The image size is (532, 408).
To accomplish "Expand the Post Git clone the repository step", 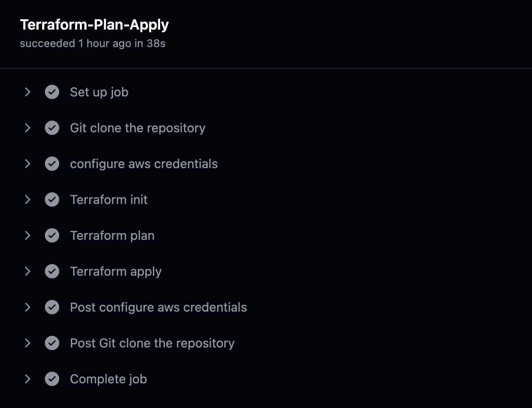I will click(x=27, y=343).
